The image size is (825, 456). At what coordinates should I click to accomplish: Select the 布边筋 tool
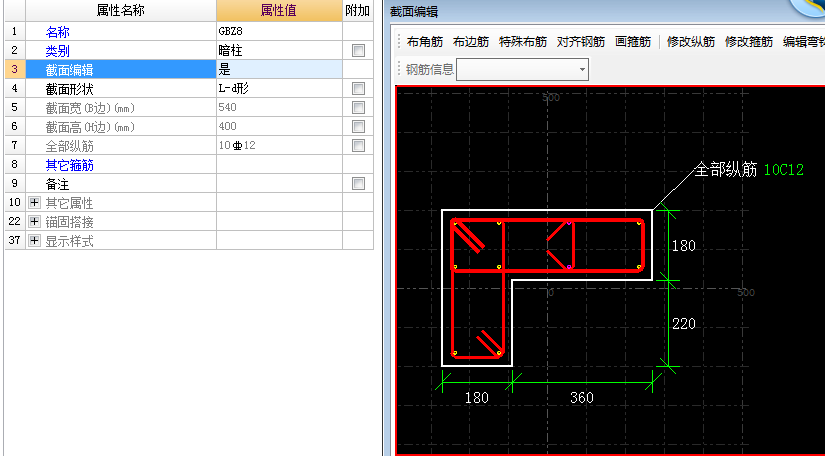tap(471, 42)
